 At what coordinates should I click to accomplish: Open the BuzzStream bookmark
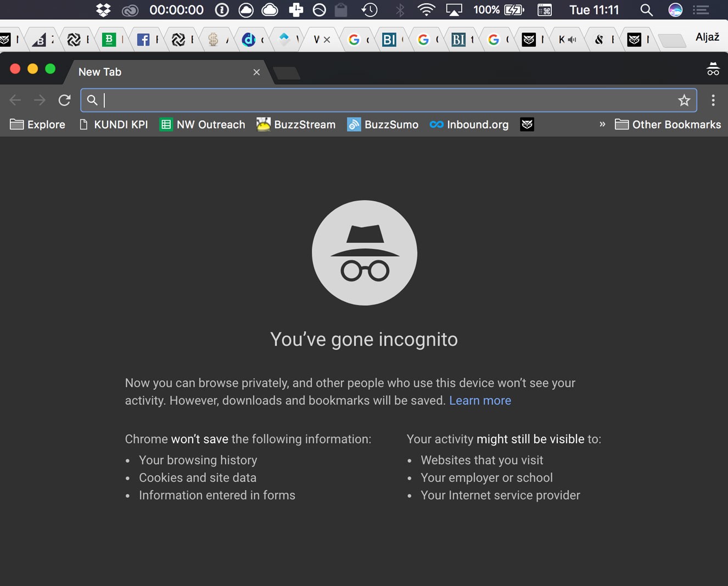coord(296,125)
